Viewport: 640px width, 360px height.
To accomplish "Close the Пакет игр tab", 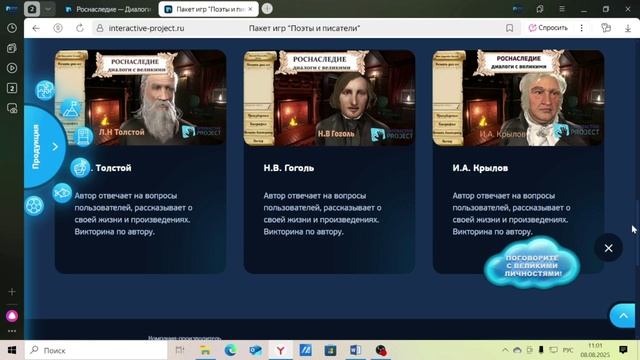I will point(251,9).
